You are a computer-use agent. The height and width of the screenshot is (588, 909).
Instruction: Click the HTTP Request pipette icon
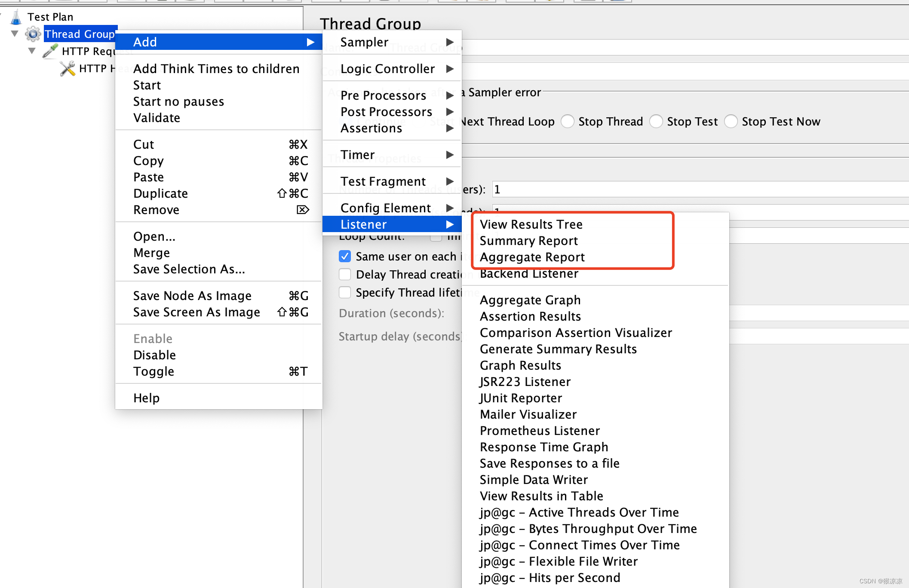pos(50,51)
